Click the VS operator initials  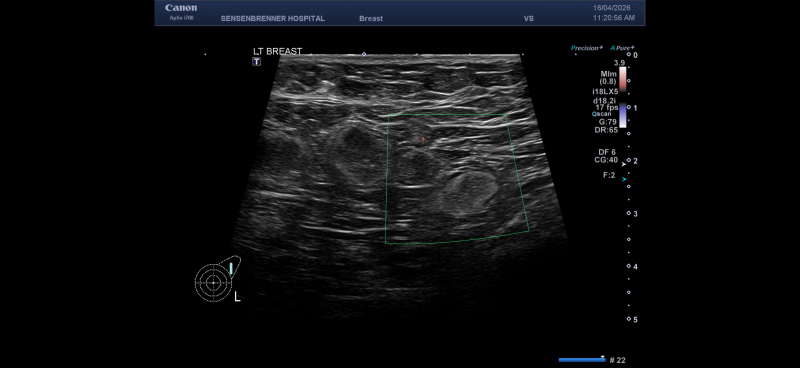coord(529,18)
